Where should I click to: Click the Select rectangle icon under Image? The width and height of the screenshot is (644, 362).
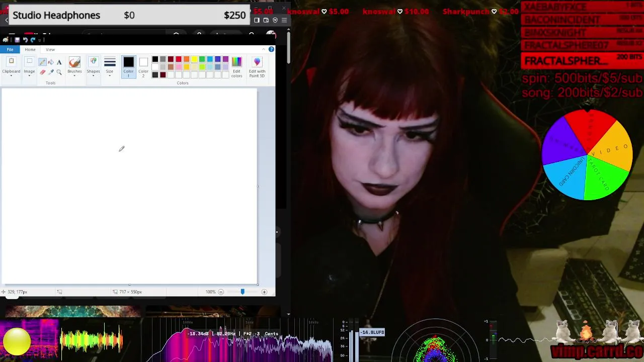(30, 61)
